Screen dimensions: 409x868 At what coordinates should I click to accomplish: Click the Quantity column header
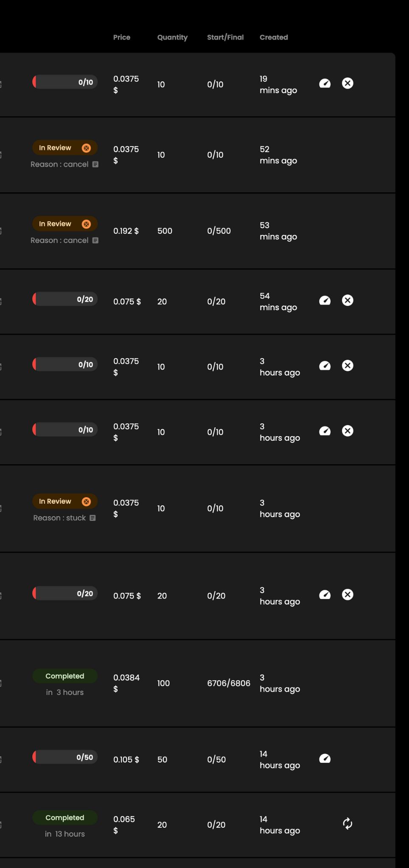(x=172, y=37)
